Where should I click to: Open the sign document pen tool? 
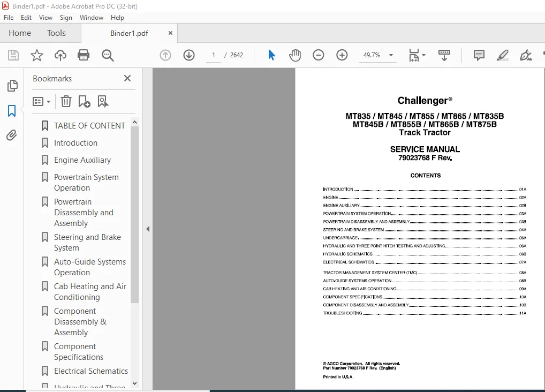coord(526,55)
